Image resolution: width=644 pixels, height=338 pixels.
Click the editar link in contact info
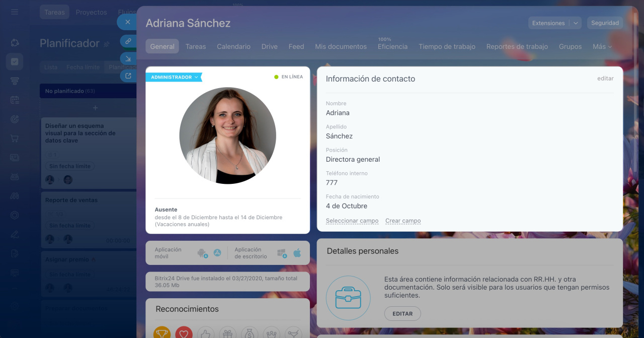(605, 79)
